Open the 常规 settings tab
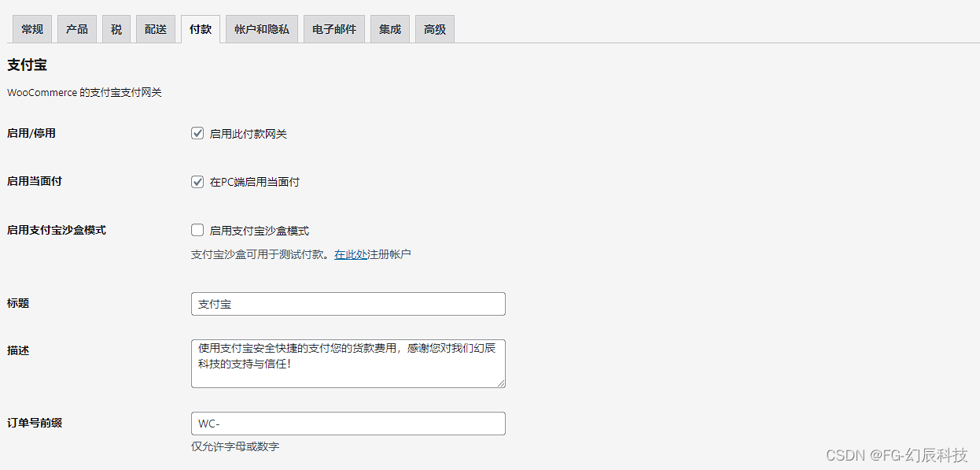 32,29
